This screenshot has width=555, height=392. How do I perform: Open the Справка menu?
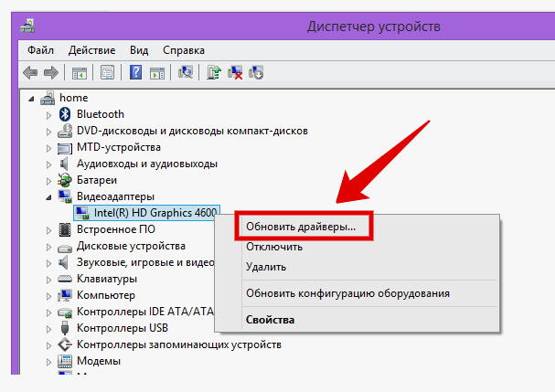coord(183,50)
